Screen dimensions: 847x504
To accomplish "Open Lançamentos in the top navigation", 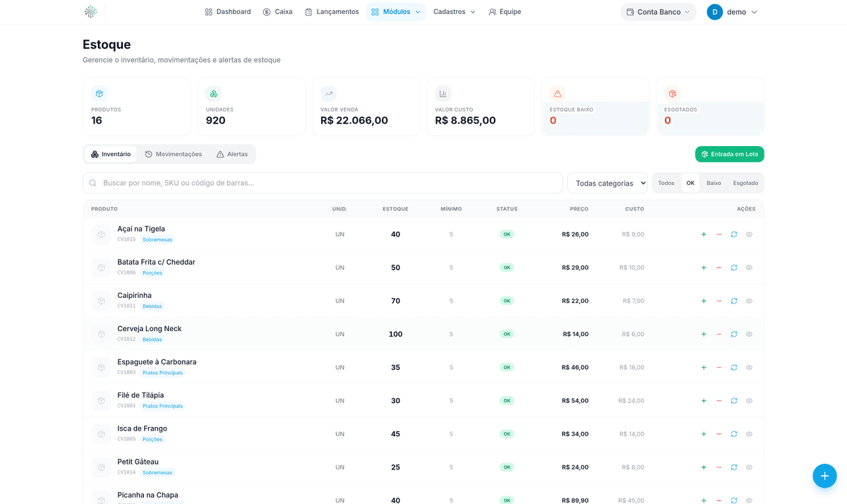I will pos(332,12).
